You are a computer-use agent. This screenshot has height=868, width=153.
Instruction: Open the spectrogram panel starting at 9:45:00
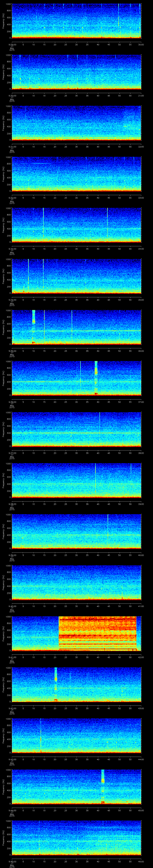77,838
